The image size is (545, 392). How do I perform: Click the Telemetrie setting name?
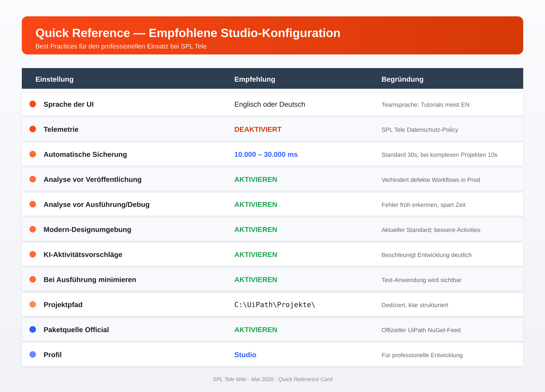[x=61, y=129]
